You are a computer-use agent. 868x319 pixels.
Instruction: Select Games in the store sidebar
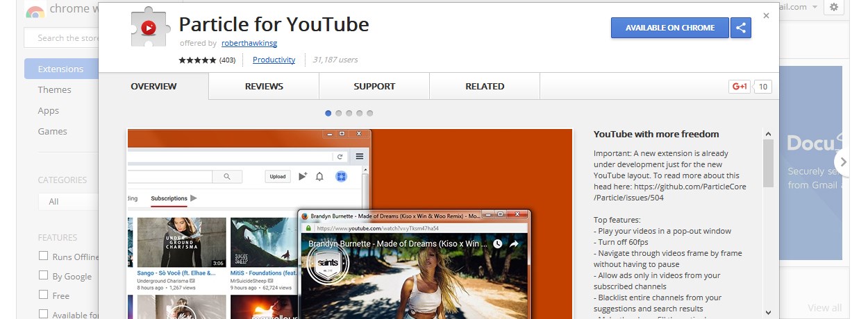[x=53, y=131]
